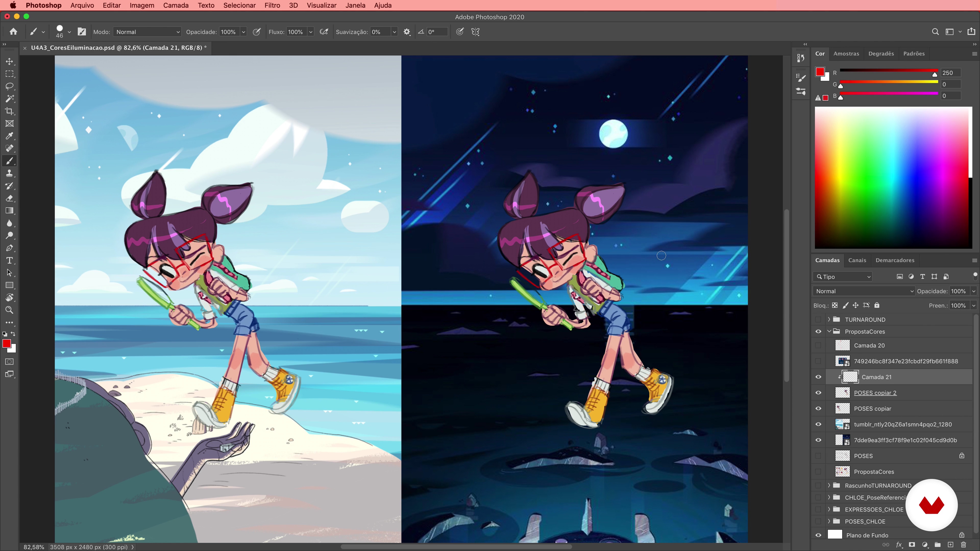This screenshot has height=551, width=980.
Task: Select the Eyedropper tool
Action: 9,136
